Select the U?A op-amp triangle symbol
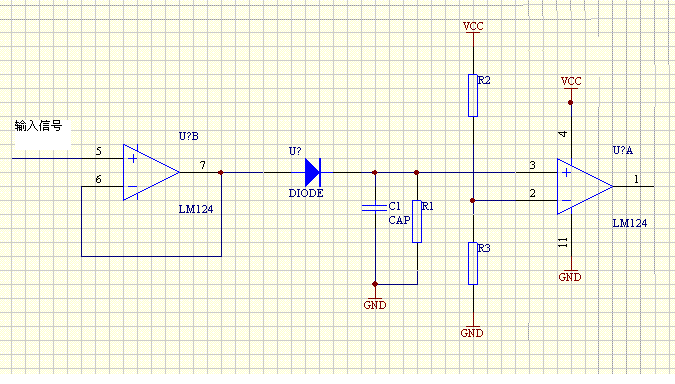675x384 pixels. [x=585, y=186]
